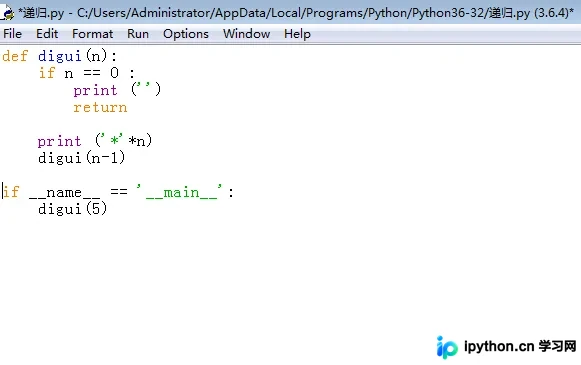
Task: Click the window title bar path text
Action: pos(296,13)
